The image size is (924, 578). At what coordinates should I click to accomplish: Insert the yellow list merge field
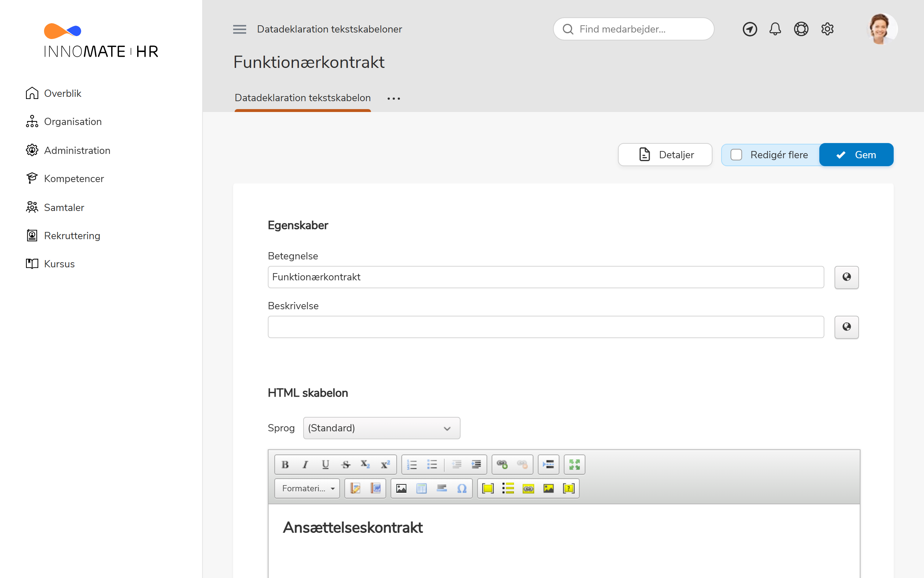pos(508,488)
